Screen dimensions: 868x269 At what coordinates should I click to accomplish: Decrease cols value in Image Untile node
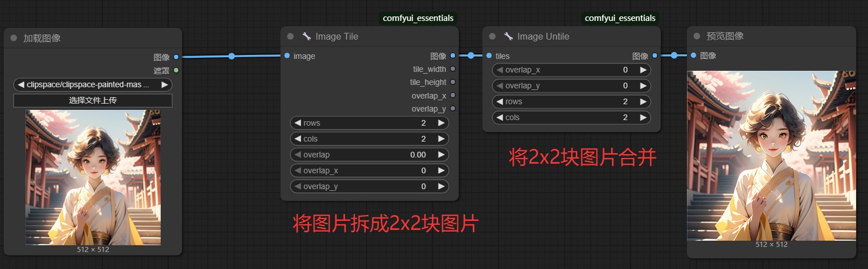(500, 117)
